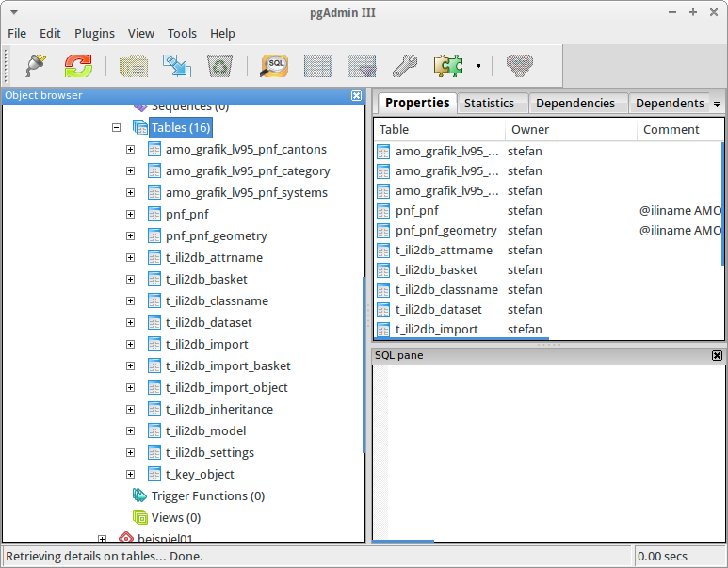The image size is (728, 568).
Task: Open the Edit menu
Action: coord(50,33)
